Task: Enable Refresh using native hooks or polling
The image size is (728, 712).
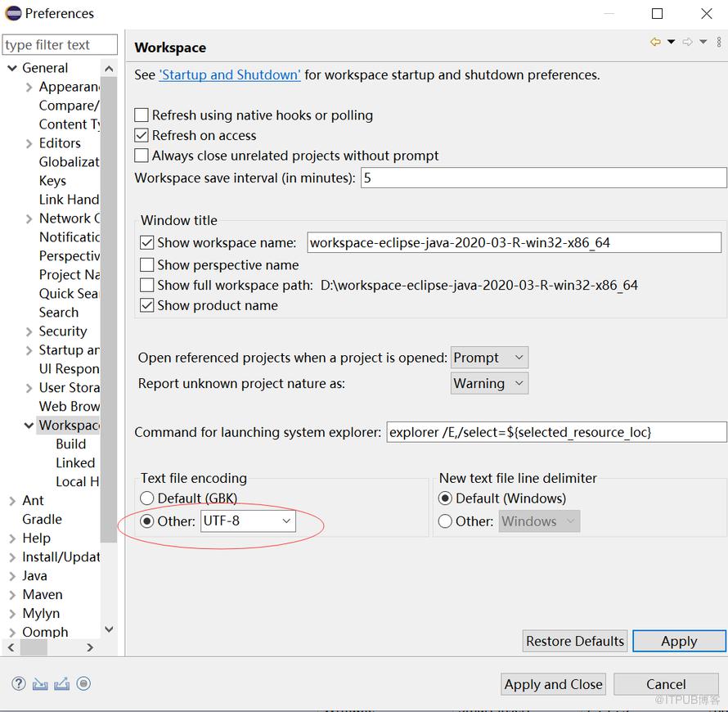Action: click(x=142, y=115)
